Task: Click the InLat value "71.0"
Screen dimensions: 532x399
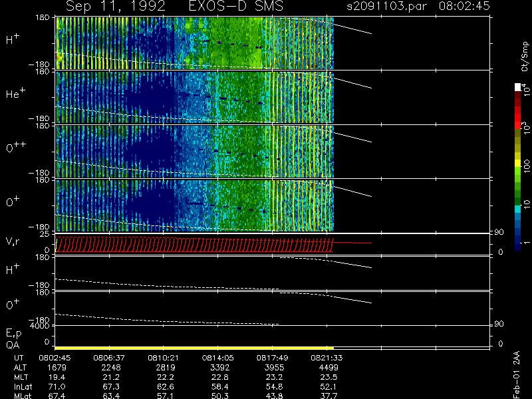Action: 57,386
